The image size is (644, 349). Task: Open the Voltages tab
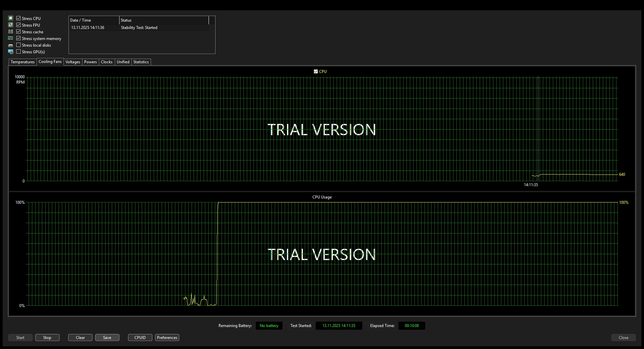[x=73, y=62]
